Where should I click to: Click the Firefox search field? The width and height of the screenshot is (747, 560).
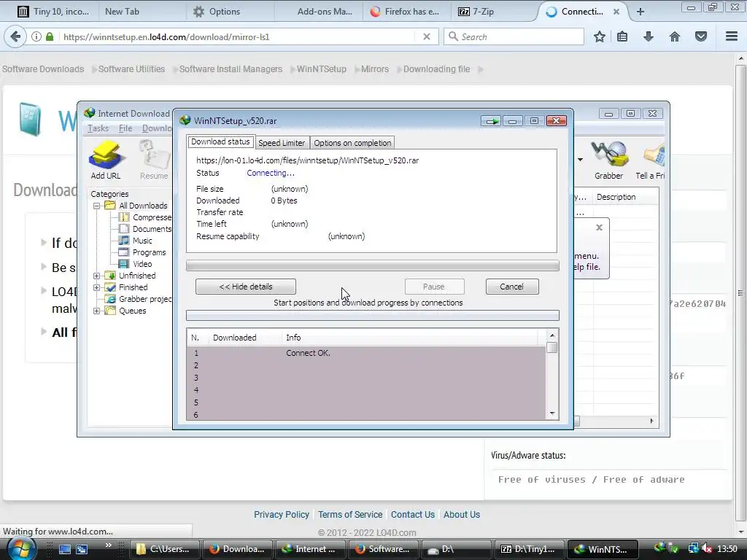[514, 36]
